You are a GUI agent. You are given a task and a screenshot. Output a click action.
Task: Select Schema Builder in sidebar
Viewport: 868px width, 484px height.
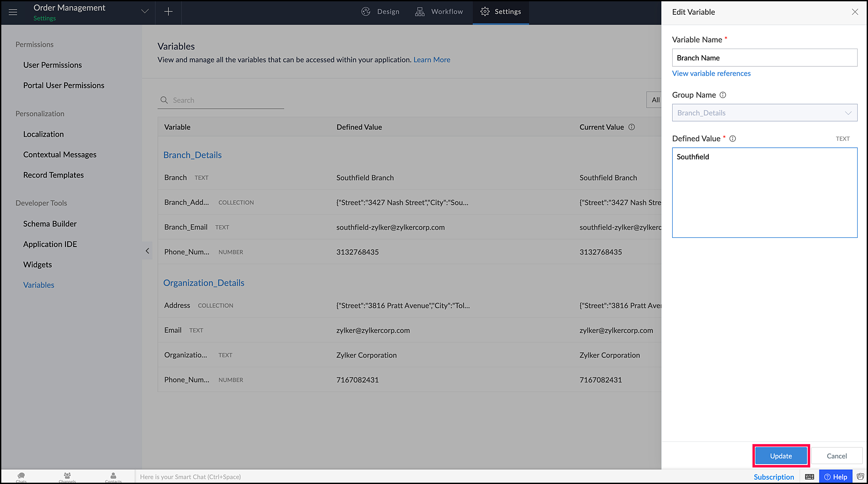click(x=50, y=224)
